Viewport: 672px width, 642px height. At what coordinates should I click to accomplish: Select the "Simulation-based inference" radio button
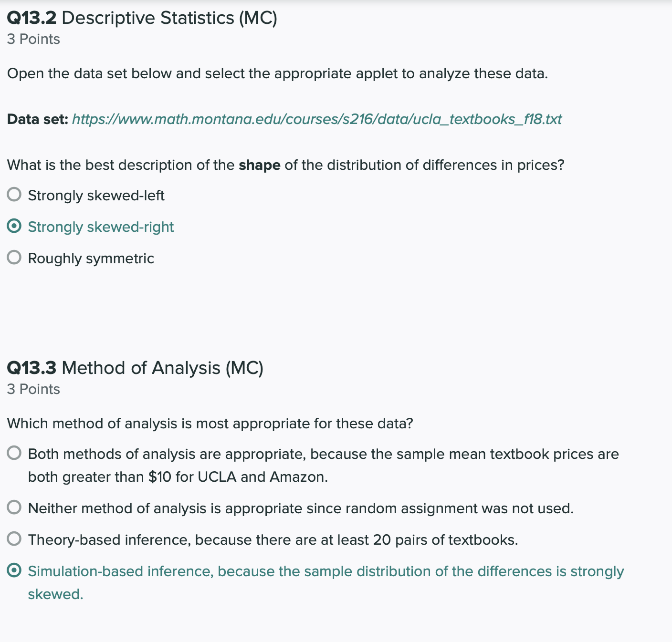(14, 570)
